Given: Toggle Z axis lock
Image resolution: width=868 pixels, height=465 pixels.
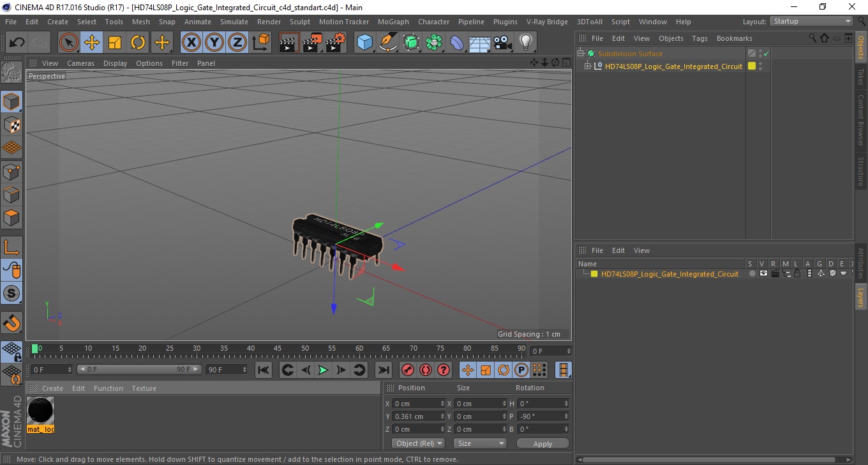Looking at the screenshot, I should click(237, 43).
